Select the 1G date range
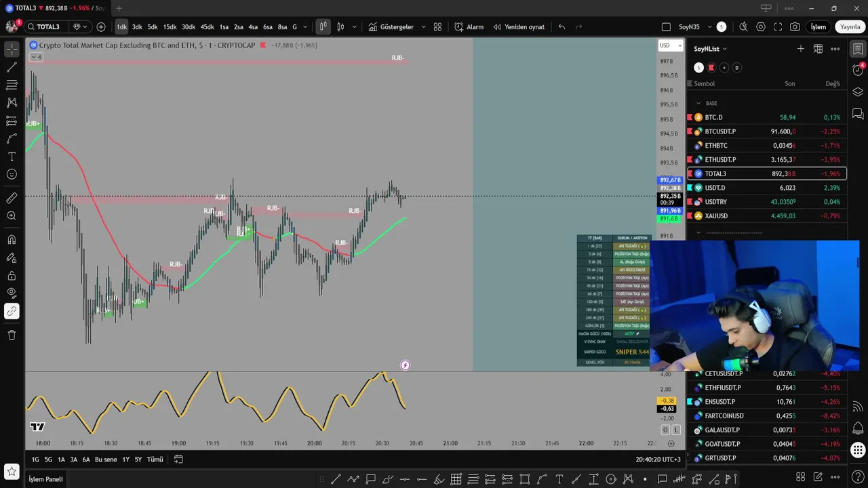This screenshot has width=868, height=488. tap(35, 460)
